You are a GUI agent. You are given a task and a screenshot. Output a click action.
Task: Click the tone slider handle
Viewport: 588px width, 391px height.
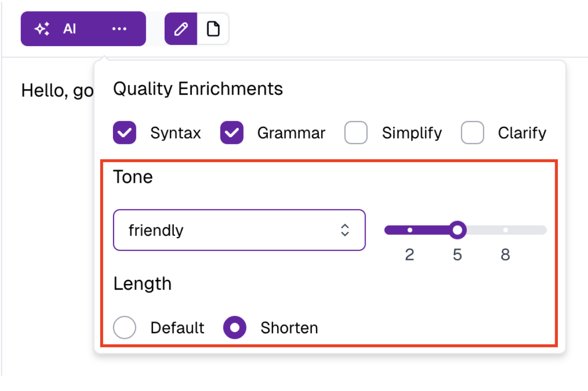(x=458, y=230)
